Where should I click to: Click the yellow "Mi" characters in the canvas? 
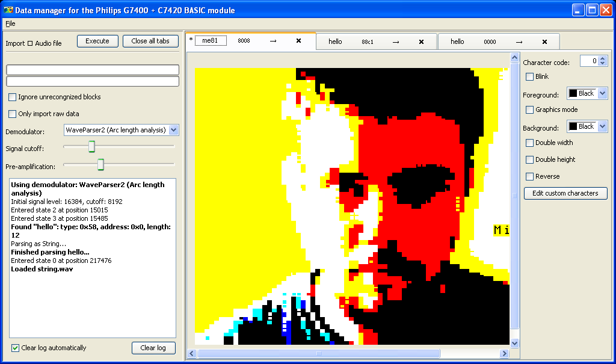[x=501, y=230]
